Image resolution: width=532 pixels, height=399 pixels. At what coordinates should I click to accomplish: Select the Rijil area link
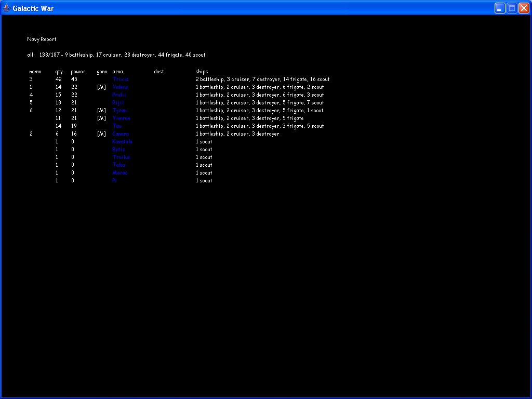point(118,103)
